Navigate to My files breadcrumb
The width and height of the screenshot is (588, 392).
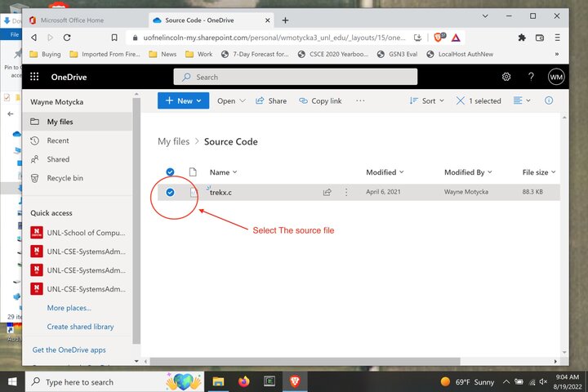173,141
